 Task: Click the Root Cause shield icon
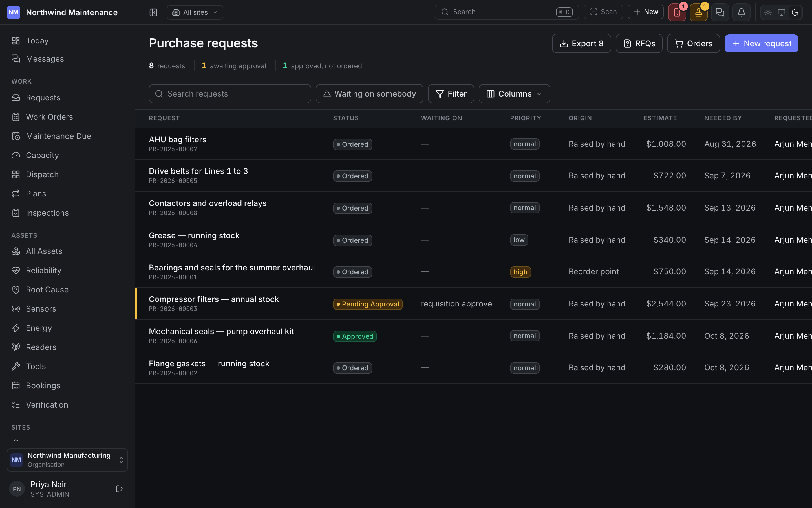16,290
